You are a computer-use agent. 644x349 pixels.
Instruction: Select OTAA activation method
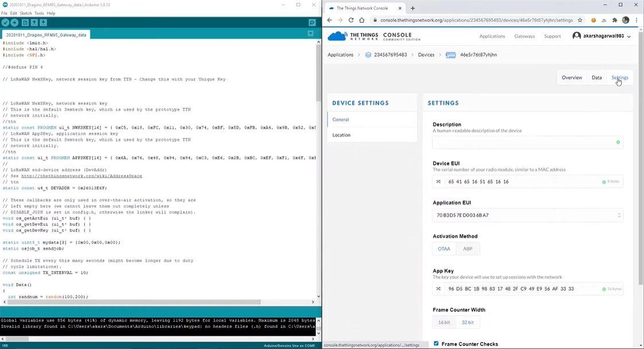click(444, 249)
